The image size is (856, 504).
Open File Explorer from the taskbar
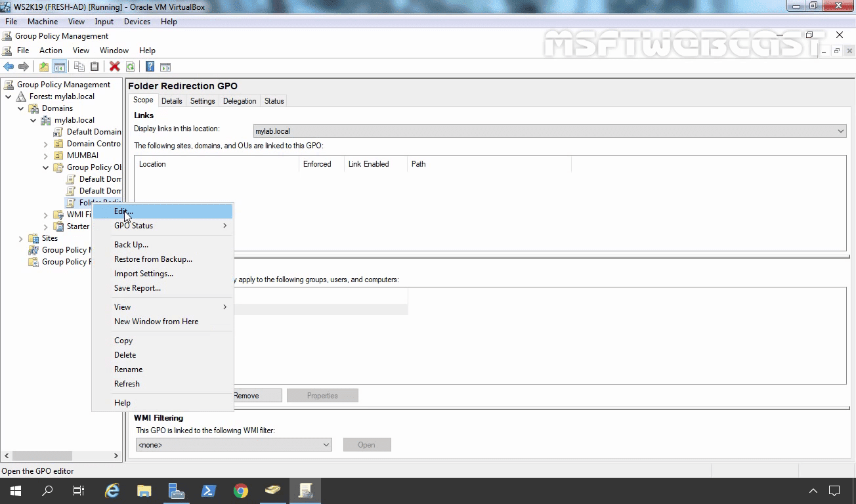144,490
